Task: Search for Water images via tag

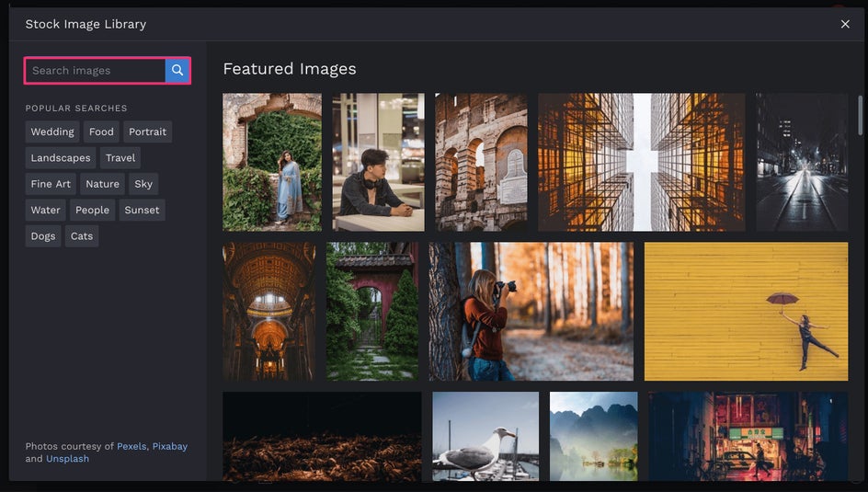Action: click(45, 210)
